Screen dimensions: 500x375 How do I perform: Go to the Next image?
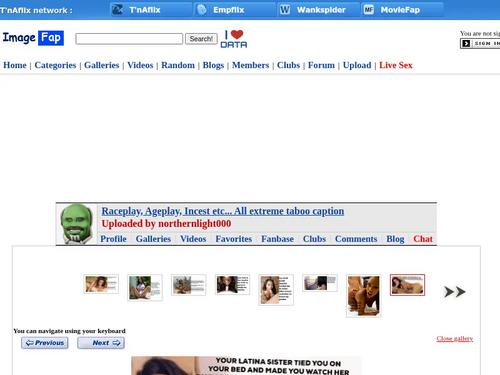click(101, 343)
